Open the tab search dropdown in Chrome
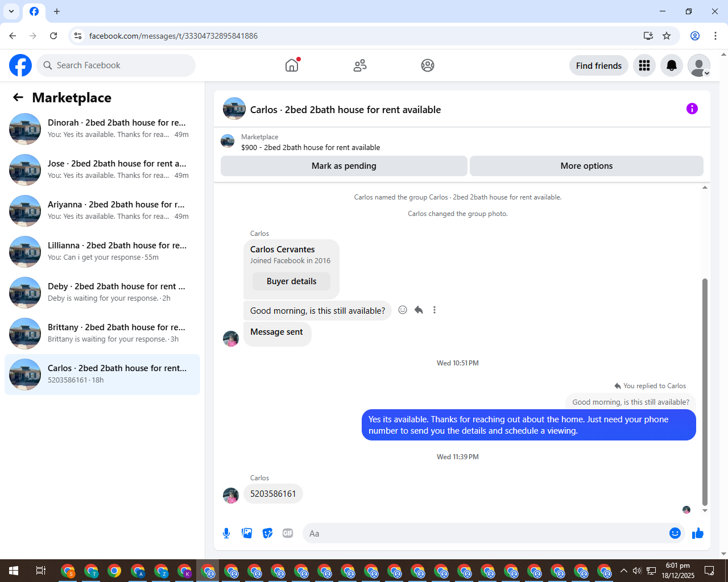 tap(11, 11)
